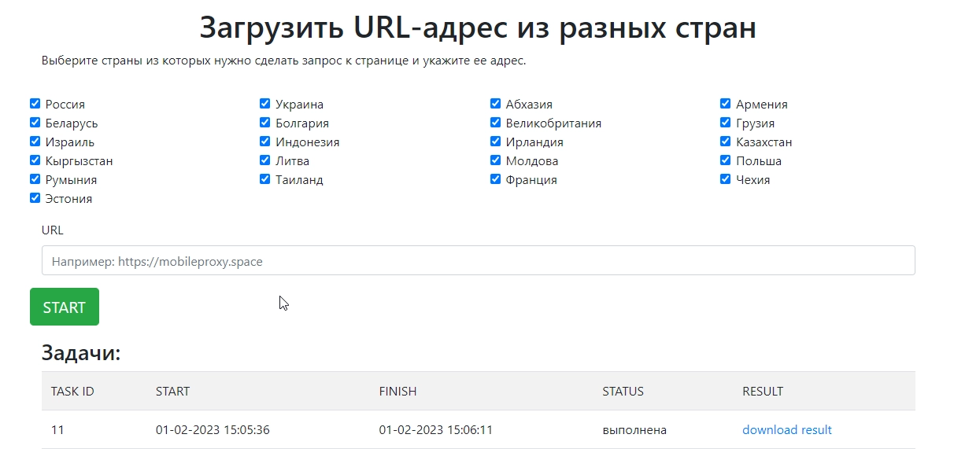Toggle the Таиланд checkbox
The height and width of the screenshot is (449, 980).
coord(265,179)
